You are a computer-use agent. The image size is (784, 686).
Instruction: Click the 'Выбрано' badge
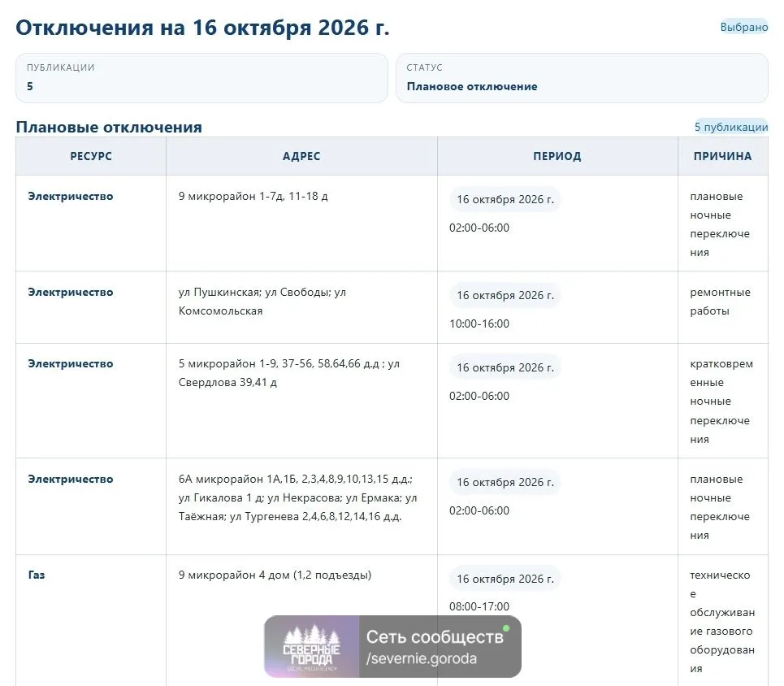743,27
